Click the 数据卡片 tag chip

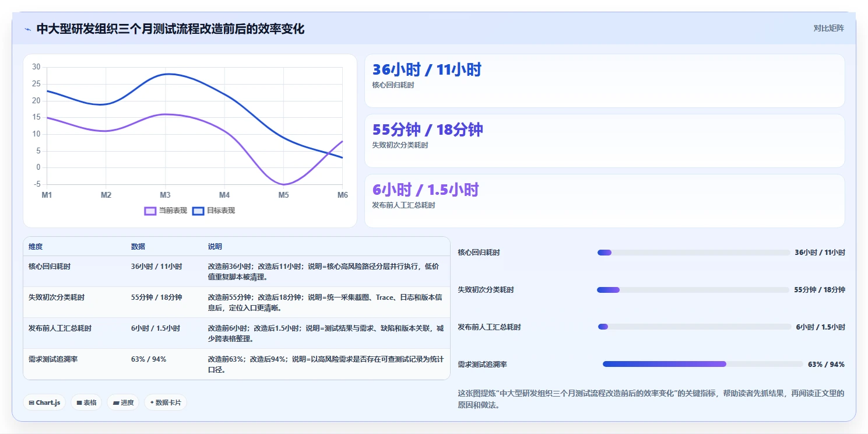tap(166, 402)
